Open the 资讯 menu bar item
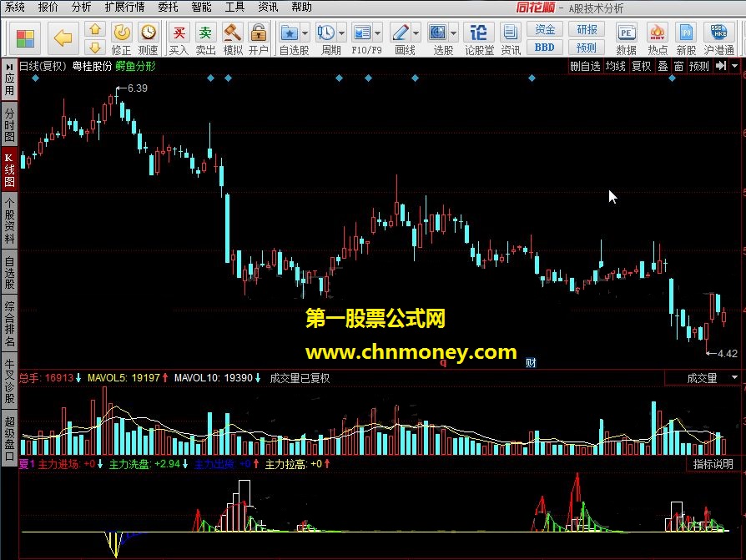The image size is (746, 560). click(x=268, y=8)
